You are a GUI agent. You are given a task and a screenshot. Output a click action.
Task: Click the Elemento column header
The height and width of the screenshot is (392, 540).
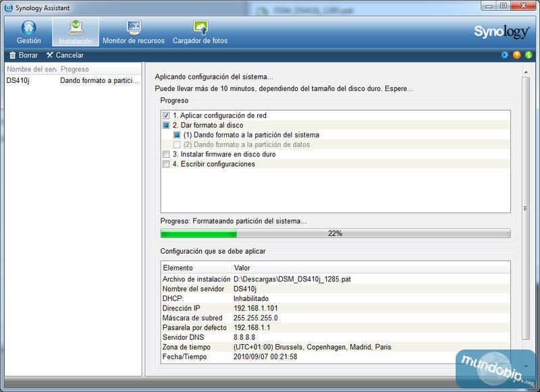(196, 268)
